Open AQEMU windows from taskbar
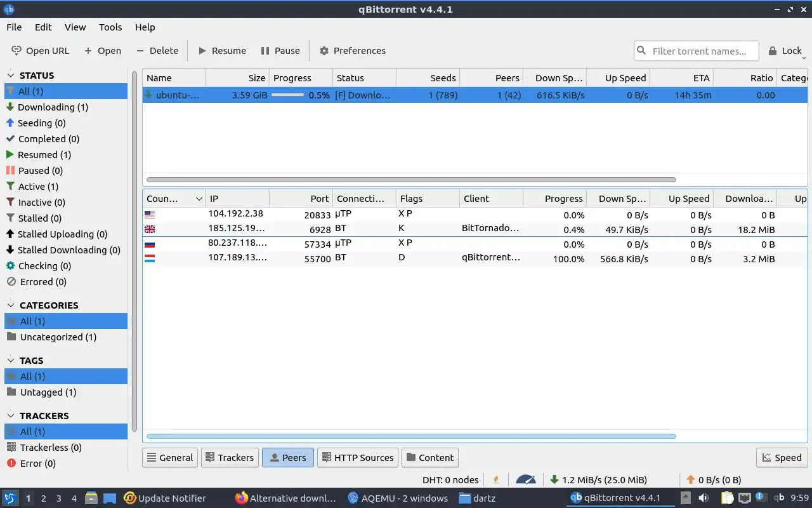Viewport: 812px width, 508px height. click(398, 498)
